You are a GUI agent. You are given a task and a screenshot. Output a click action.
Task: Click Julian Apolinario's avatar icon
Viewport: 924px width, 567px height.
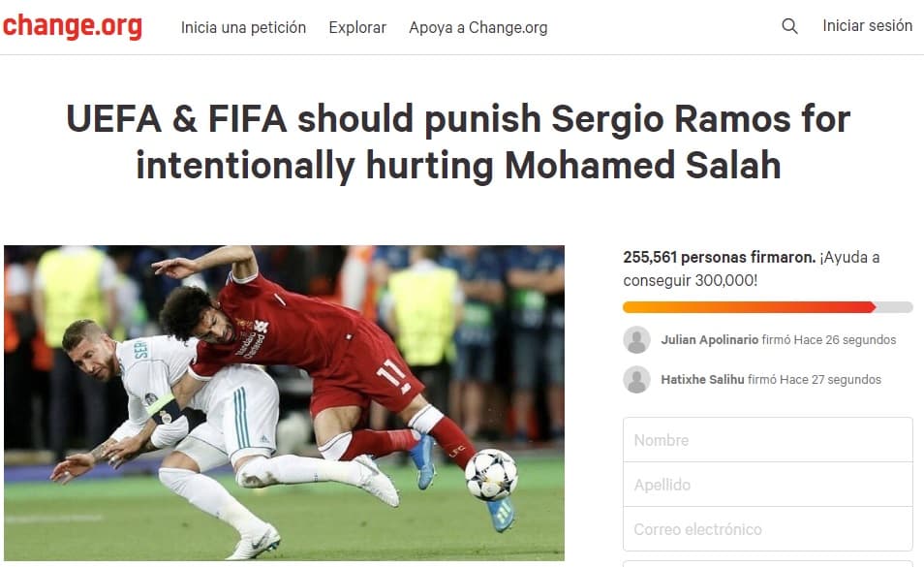[x=636, y=340]
